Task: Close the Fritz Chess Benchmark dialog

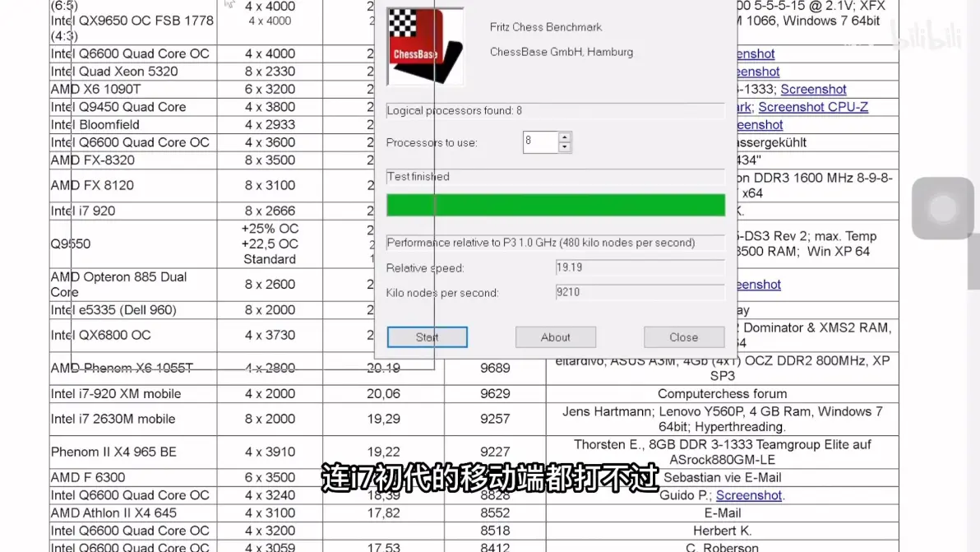Action: click(684, 337)
